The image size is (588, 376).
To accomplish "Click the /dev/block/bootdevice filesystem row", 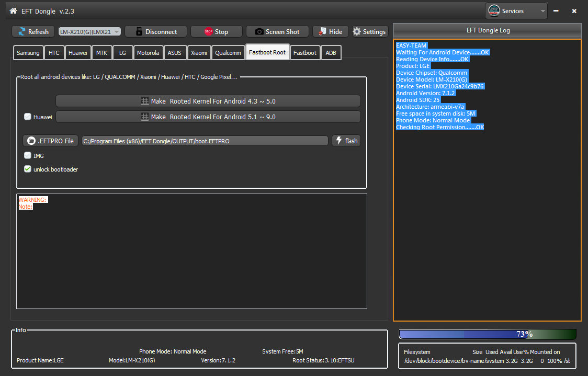I will 487,361.
